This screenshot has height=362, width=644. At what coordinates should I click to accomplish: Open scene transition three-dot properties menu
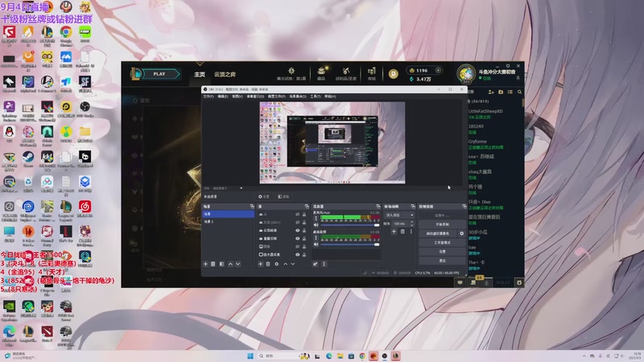[411, 232]
